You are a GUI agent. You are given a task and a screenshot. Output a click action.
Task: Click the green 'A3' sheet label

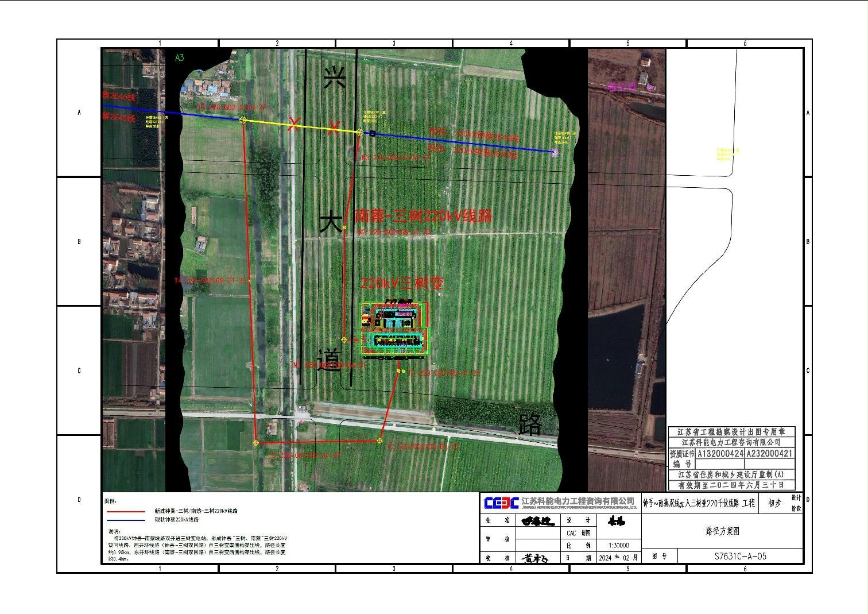point(180,57)
